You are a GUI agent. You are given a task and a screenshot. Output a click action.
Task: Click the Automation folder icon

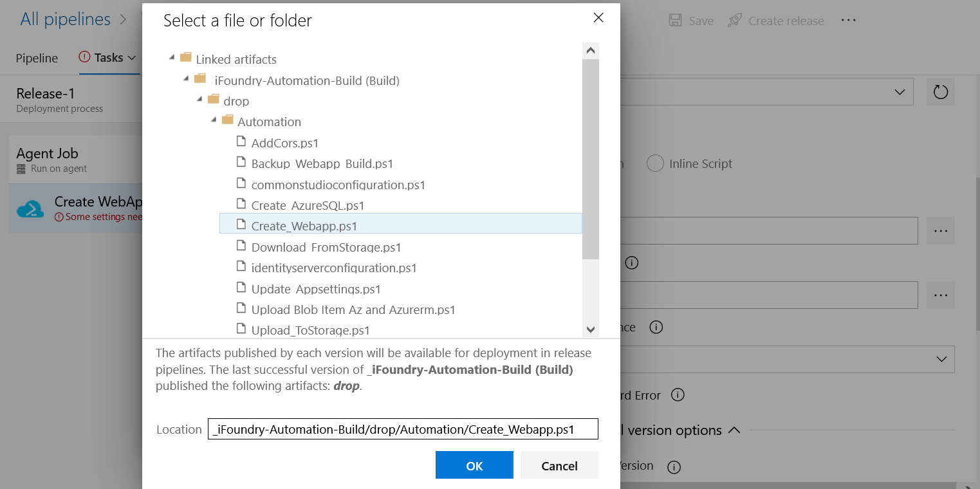[227, 120]
